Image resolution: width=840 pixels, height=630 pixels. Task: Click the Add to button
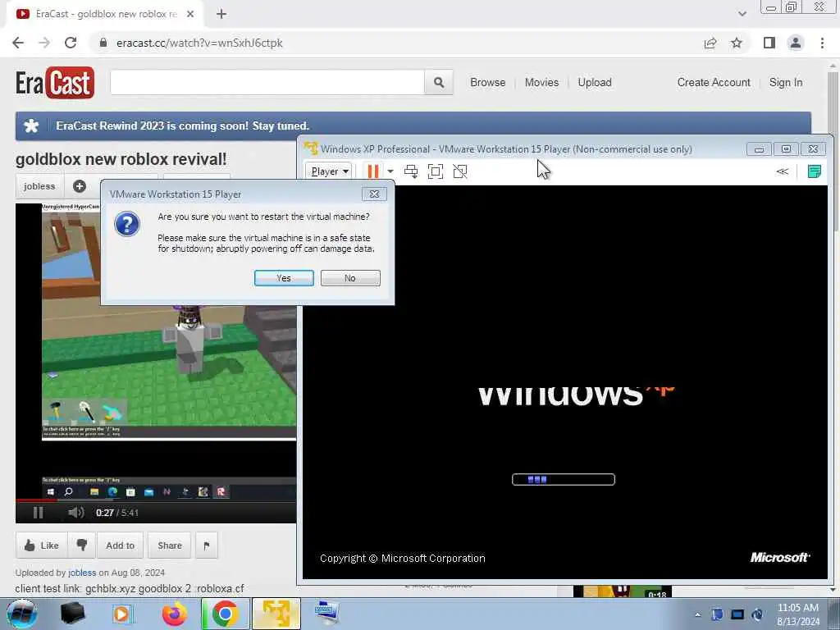(120, 546)
